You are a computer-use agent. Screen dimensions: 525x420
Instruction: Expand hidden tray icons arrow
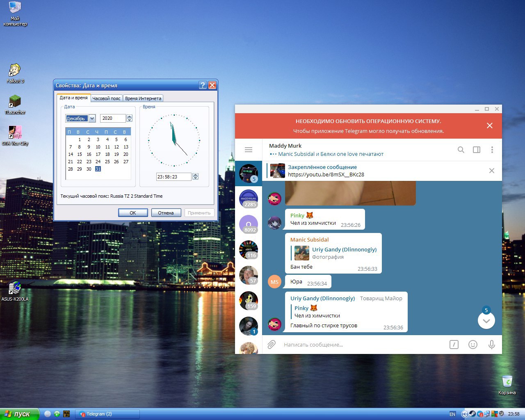point(465,414)
